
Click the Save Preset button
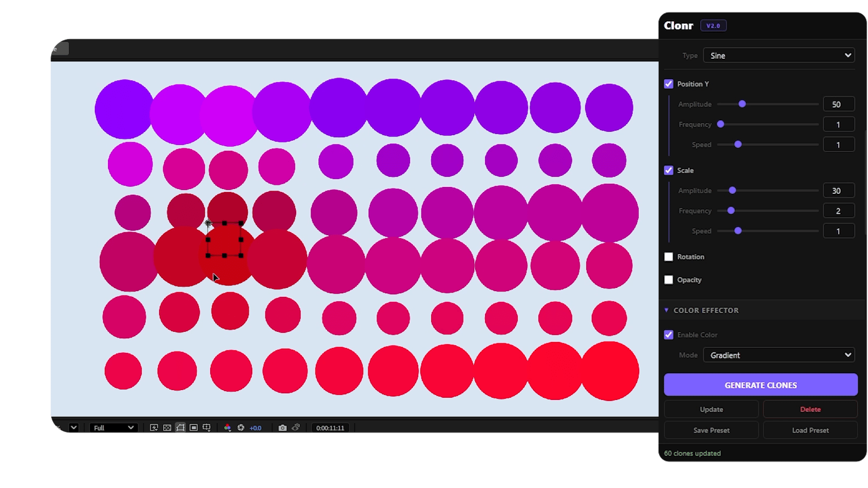pos(711,430)
